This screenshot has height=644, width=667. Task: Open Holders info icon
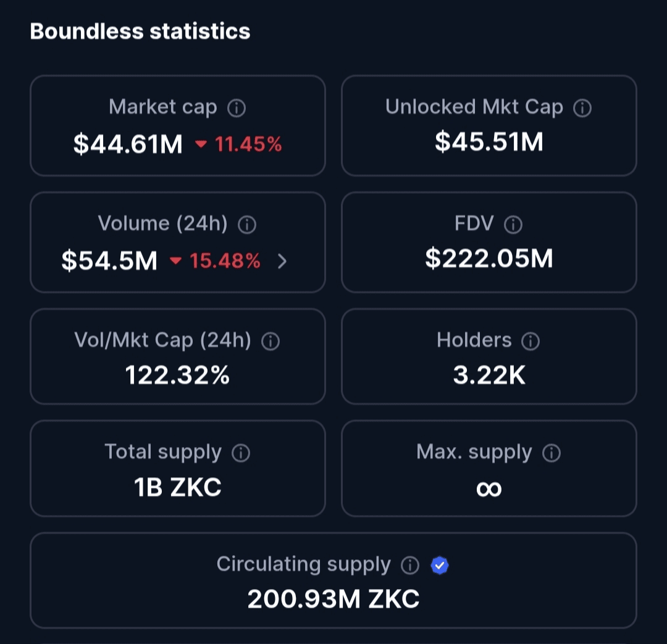531,341
